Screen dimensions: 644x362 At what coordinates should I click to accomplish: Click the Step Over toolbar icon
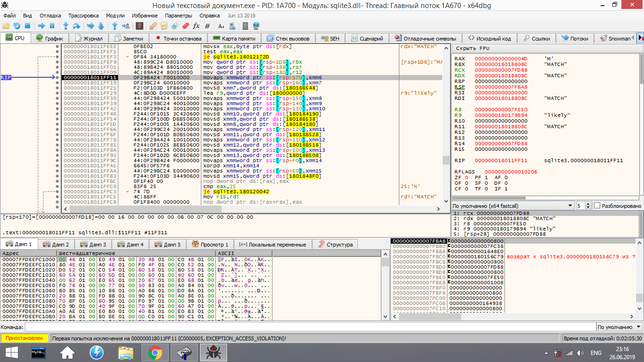point(76,26)
